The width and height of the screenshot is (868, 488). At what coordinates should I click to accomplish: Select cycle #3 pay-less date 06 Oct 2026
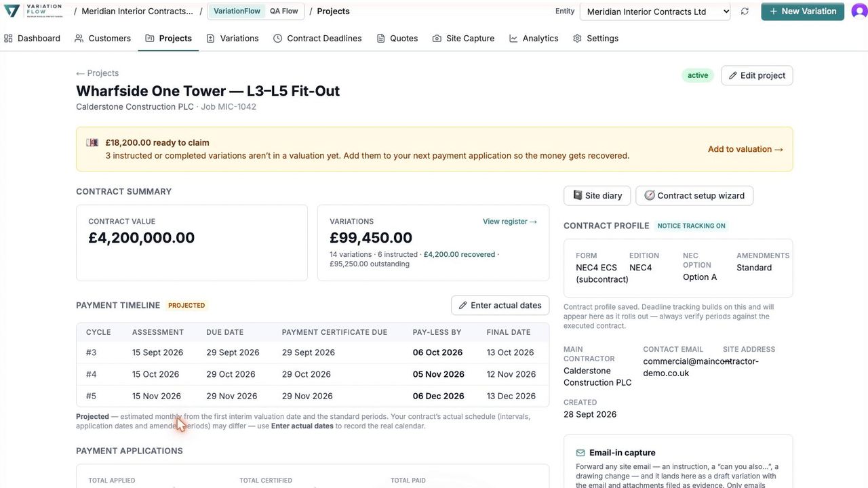click(x=437, y=352)
